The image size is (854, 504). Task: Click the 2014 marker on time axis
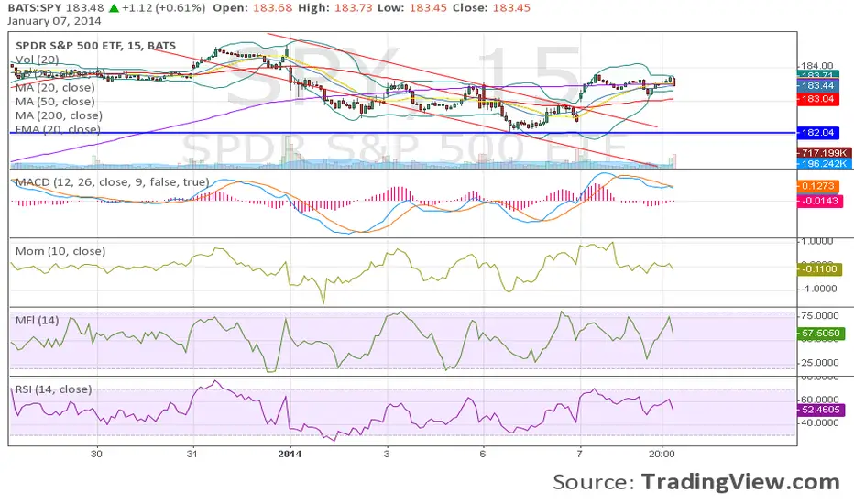pos(290,454)
